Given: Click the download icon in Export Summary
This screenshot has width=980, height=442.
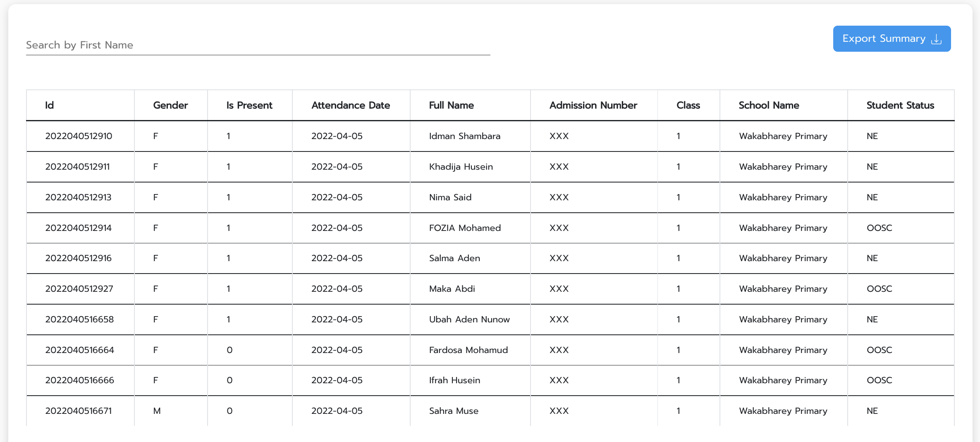Looking at the screenshot, I should coord(936,39).
